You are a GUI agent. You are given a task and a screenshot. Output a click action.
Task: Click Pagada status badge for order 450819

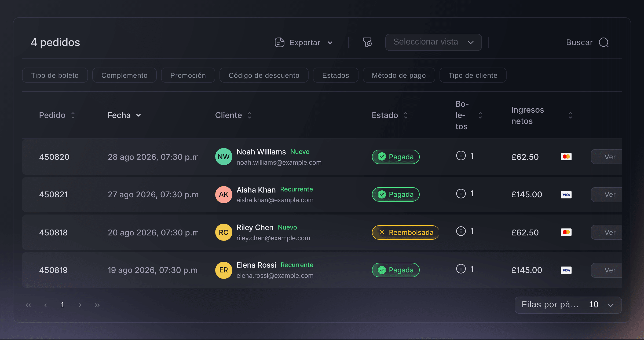[x=396, y=270]
